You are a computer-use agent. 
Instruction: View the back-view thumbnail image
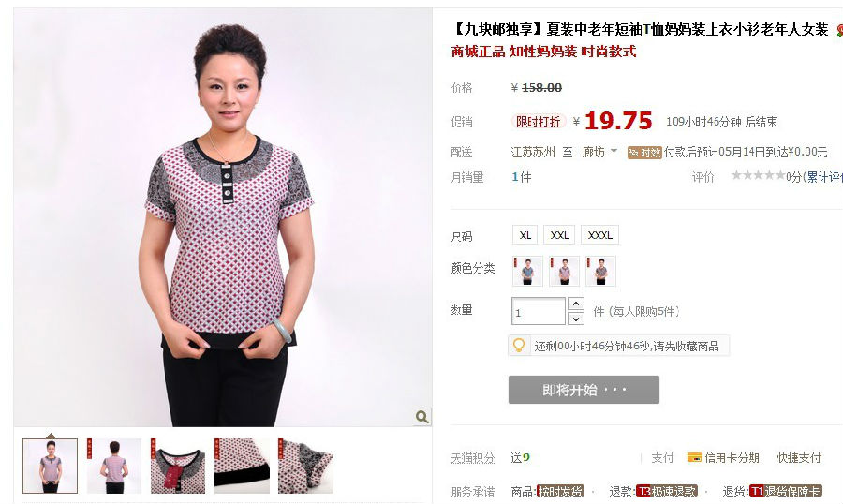pyautogui.click(x=114, y=466)
